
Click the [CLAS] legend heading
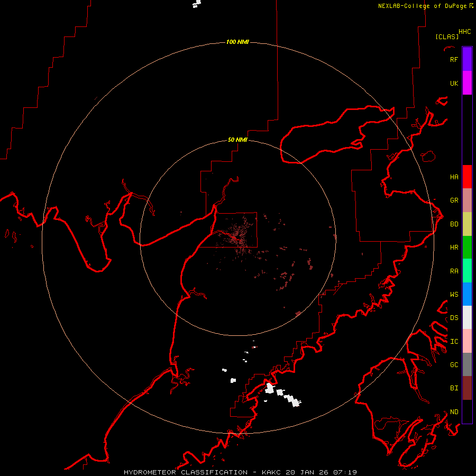pos(447,36)
